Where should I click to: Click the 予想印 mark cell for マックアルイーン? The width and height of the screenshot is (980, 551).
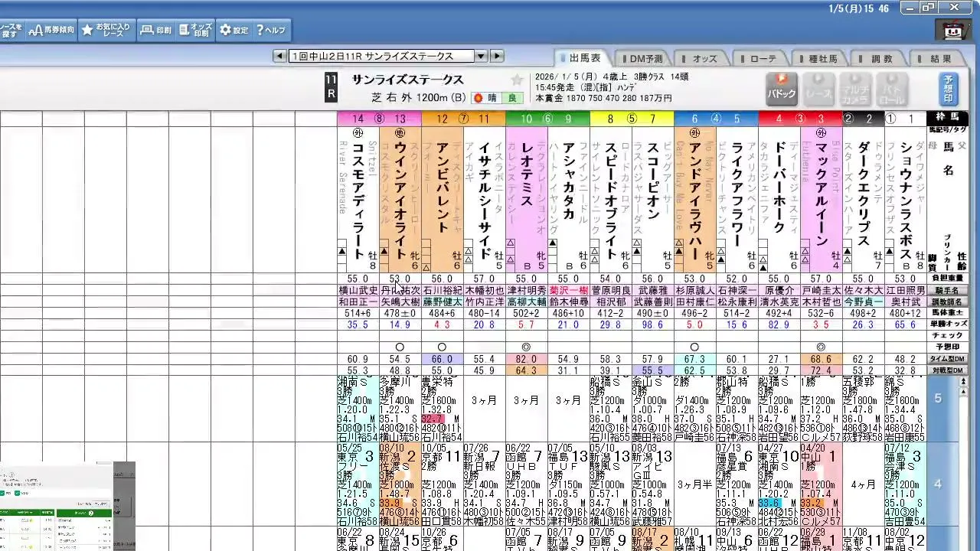click(x=822, y=347)
